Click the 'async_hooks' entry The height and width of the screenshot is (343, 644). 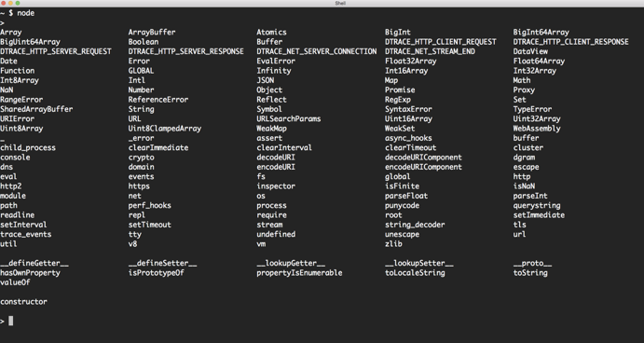pyautogui.click(x=408, y=138)
